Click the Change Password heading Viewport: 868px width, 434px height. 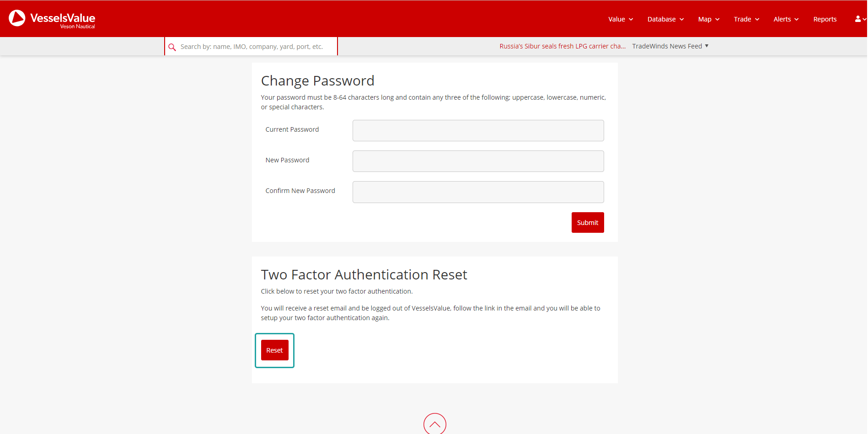click(317, 80)
